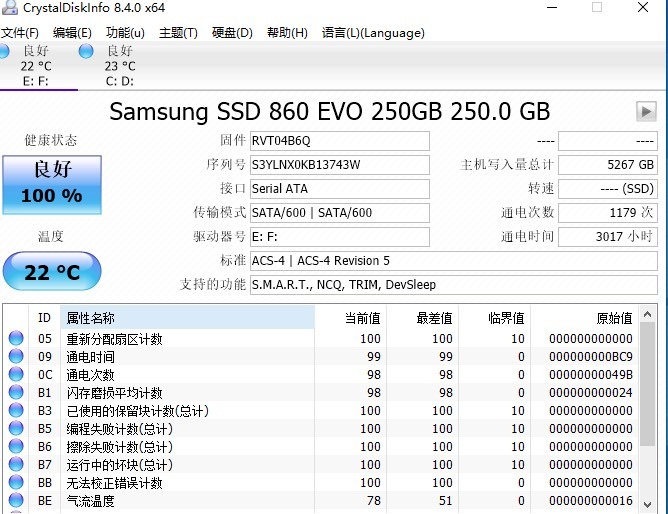Viewport: 668px width, 514px height.
Task: Click the 良好 100 % health status button
Action: pos(52,185)
